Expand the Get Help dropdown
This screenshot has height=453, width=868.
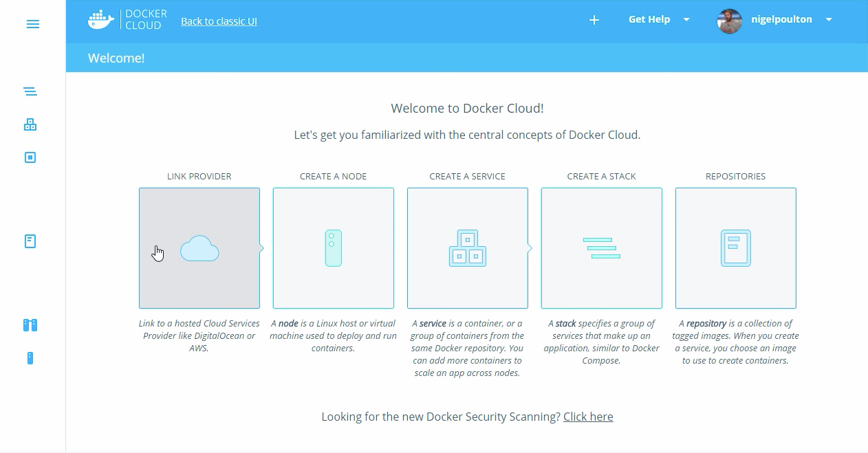click(x=658, y=19)
